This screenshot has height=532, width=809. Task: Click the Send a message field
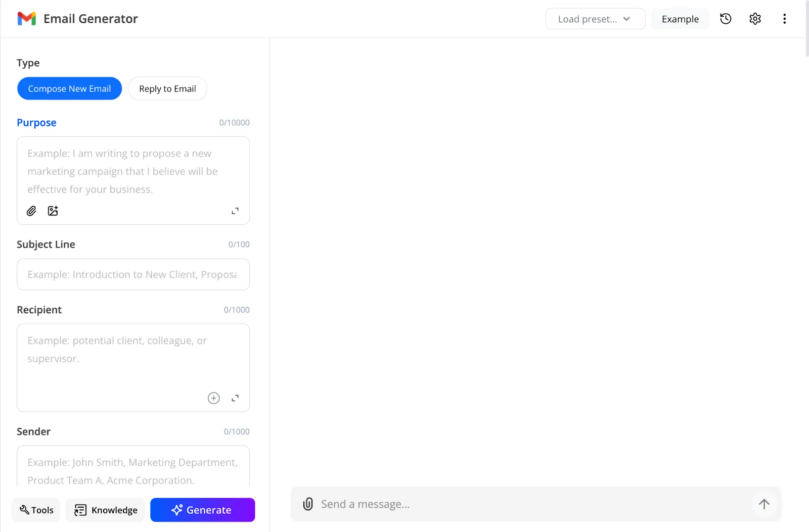(536, 504)
